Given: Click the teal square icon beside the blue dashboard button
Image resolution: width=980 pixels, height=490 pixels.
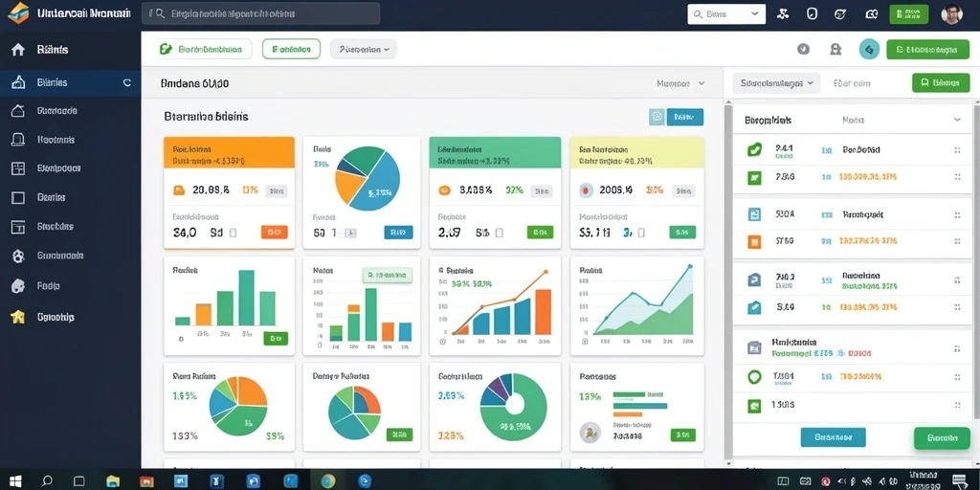Looking at the screenshot, I should [657, 117].
